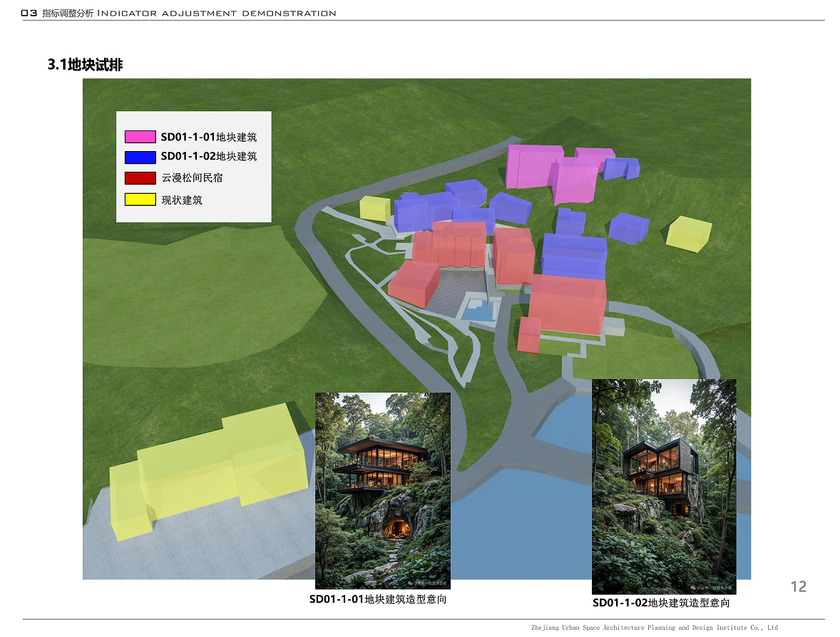Click the Zhejiang Urban Space institute footer text
The width and height of the screenshot is (840, 637).
click(x=654, y=628)
